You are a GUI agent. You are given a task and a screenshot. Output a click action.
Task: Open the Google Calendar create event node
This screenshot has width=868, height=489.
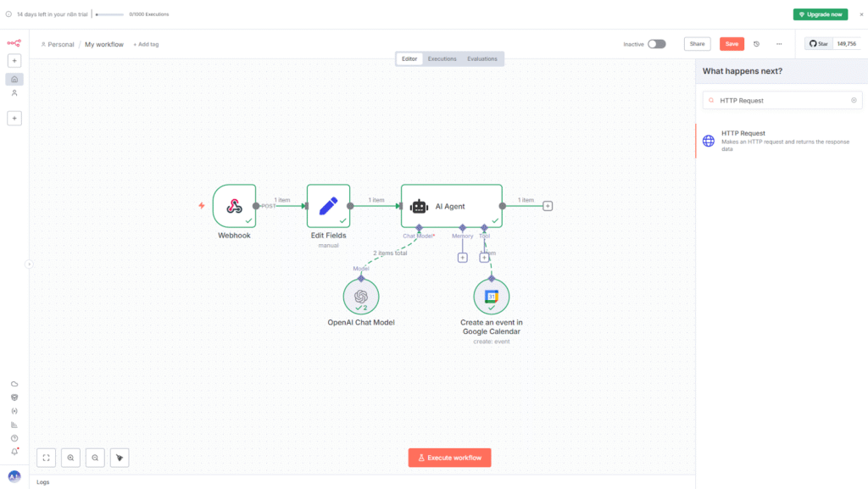[x=491, y=296]
